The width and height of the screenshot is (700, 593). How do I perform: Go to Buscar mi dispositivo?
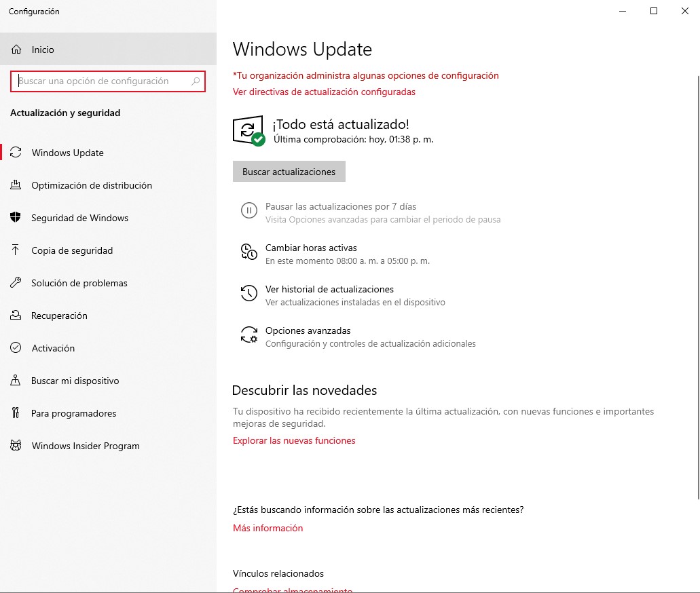[x=108, y=381]
